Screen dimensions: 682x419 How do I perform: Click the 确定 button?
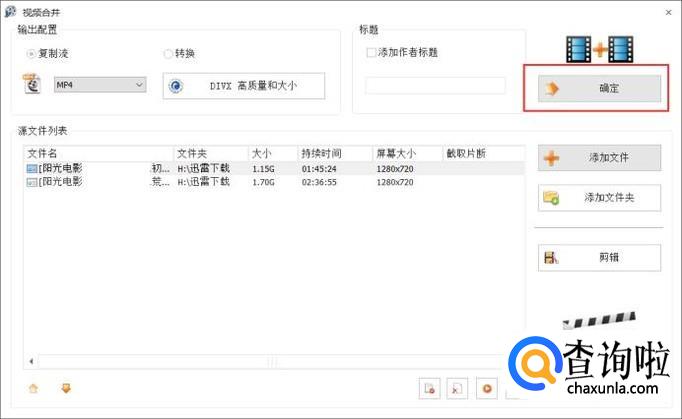point(599,88)
